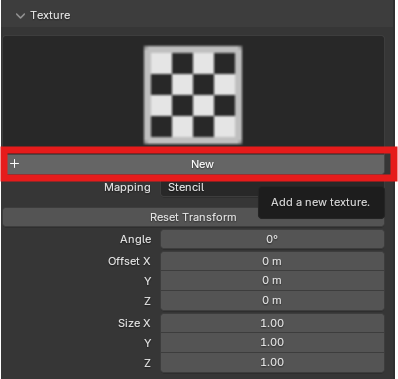Select the Angle field showing 0°

point(272,239)
